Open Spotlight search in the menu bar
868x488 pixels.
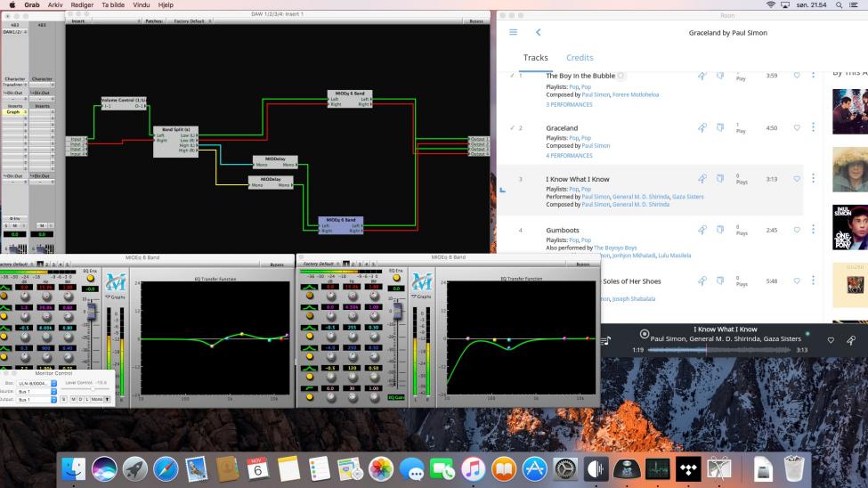(840, 5)
